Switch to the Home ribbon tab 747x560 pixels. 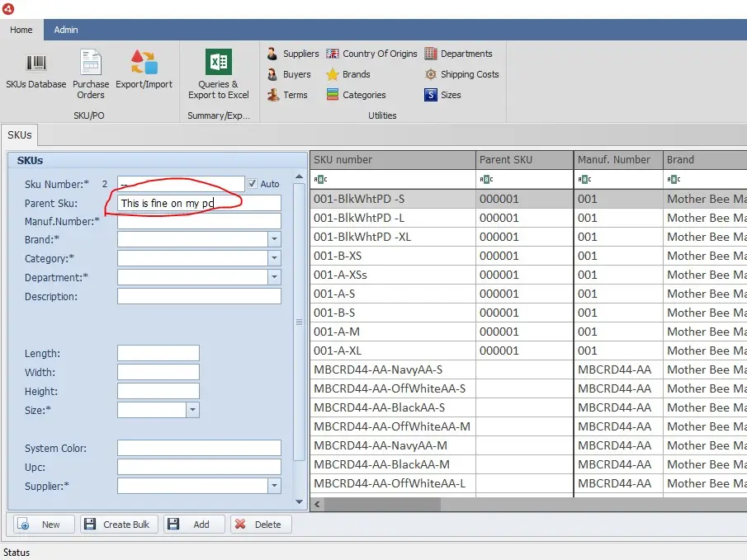click(21, 30)
